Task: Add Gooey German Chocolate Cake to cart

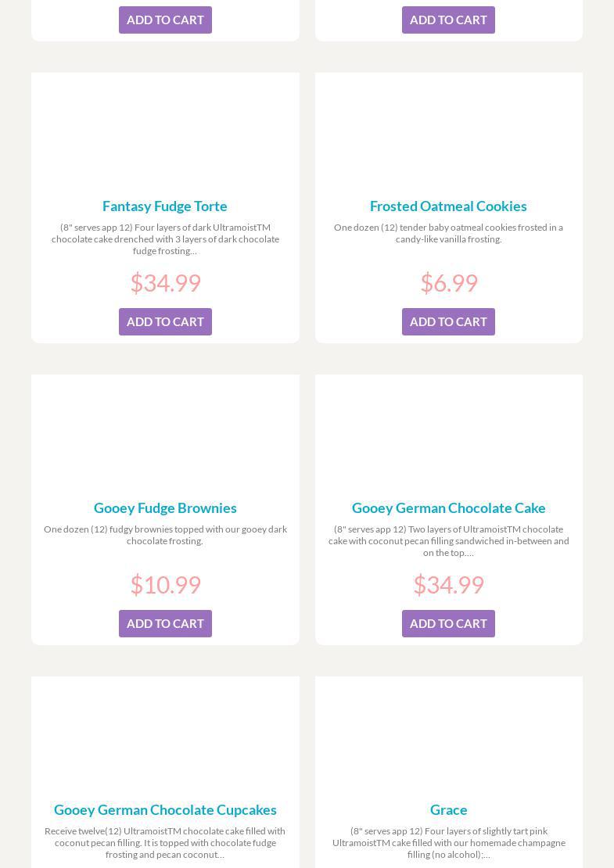Action: (448, 623)
